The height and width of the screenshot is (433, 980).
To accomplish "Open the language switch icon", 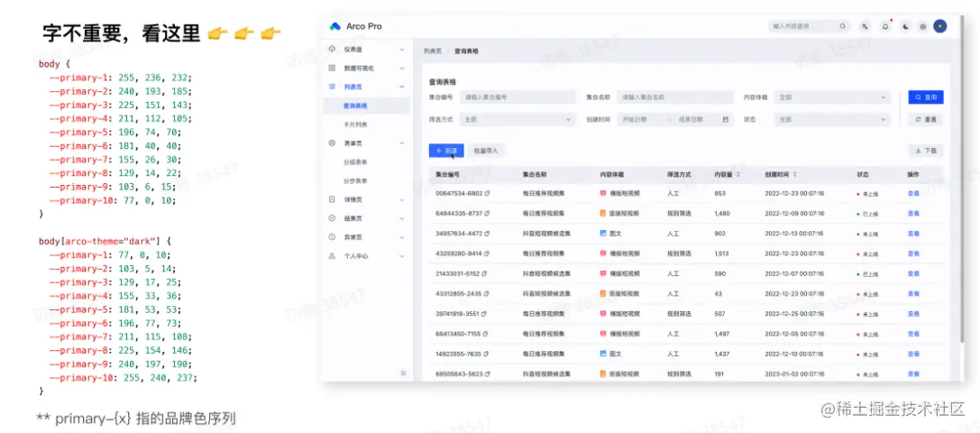I will tap(865, 26).
